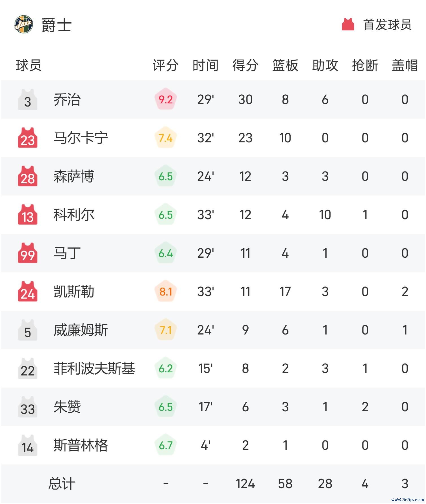
Task: Sort by the 篮板 column header
Action: click(x=285, y=65)
